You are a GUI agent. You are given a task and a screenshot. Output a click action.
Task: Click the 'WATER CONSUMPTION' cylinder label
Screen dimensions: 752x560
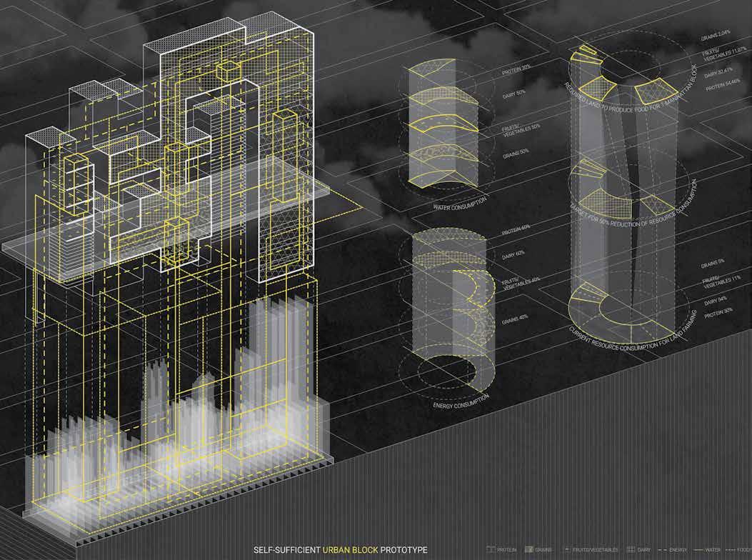coord(460,203)
